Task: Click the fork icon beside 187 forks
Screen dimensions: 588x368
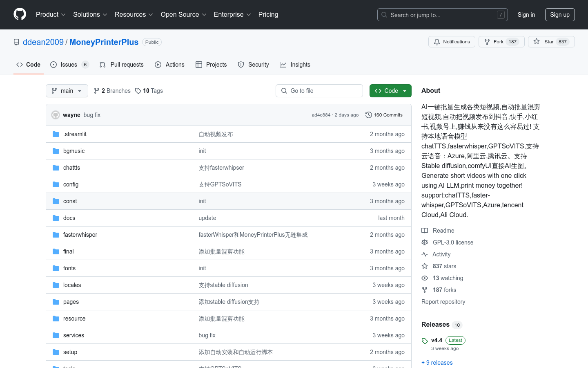Action: pyautogui.click(x=425, y=290)
